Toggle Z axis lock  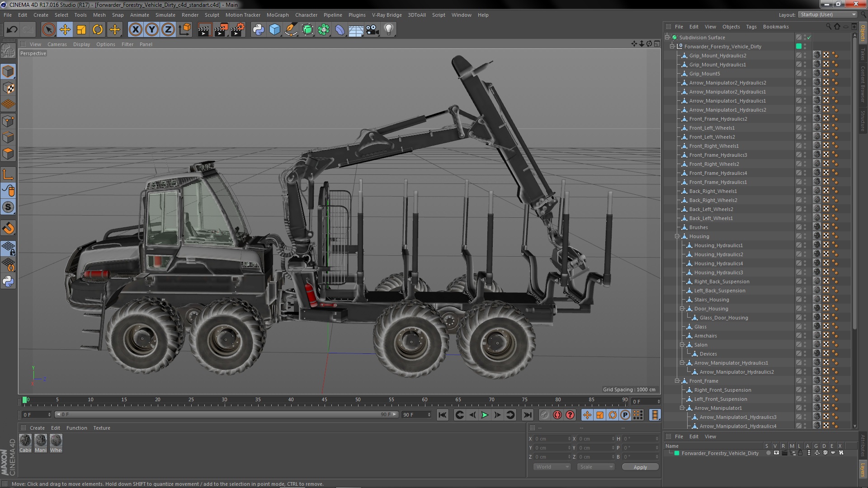pyautogui.click(x=168, y=30)
